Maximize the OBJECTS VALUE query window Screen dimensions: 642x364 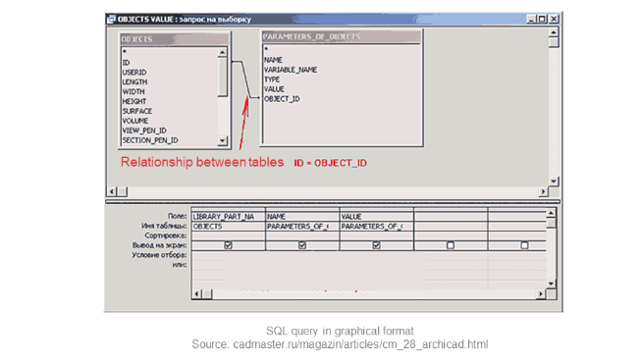(x=542, y=19)
